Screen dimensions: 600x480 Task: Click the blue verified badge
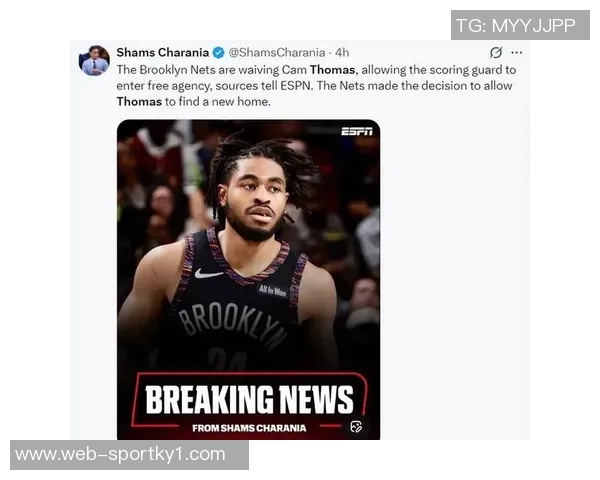[218, 52]
